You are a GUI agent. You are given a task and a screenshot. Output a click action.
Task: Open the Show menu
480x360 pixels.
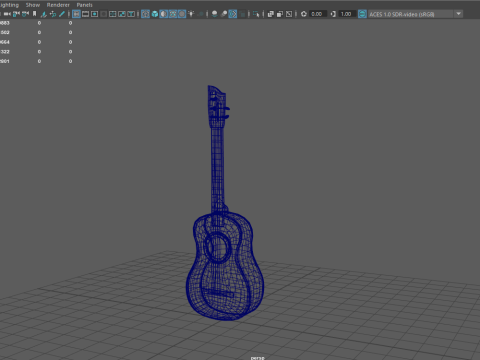33,5
